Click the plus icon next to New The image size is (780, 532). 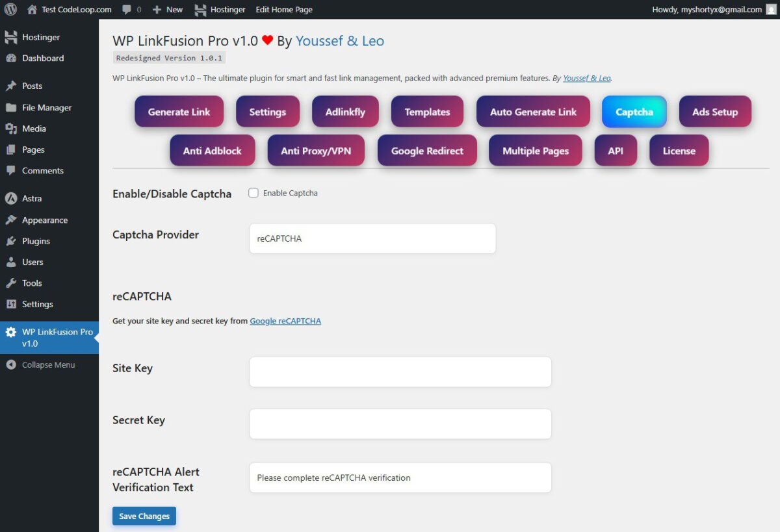point(157,10)
